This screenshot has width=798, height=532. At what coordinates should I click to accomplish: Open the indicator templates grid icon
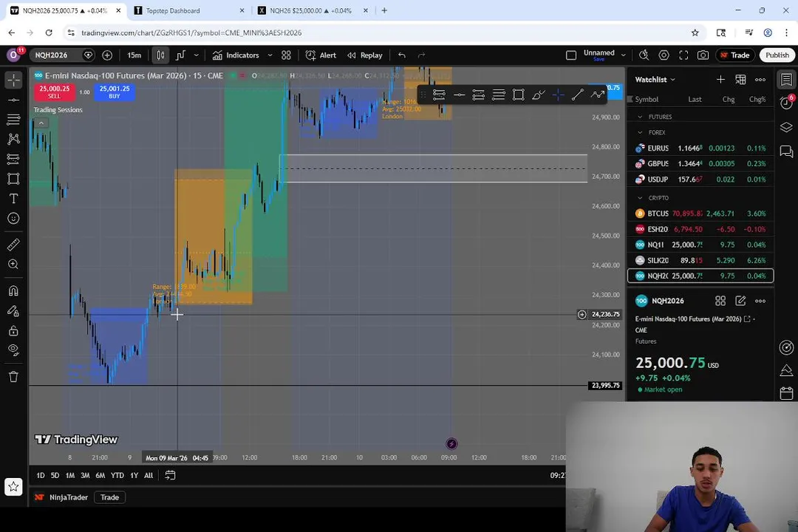pyautogui.click(x=287, y=55)
